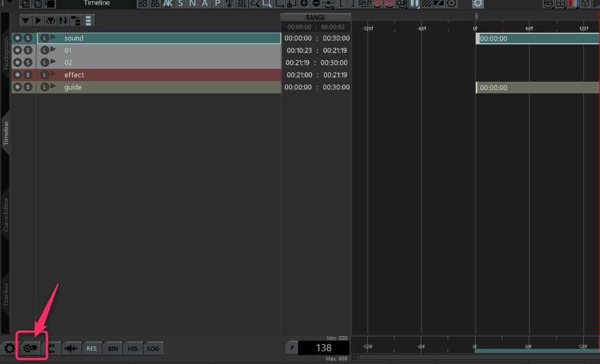Image resolution: width=600 pixels, height=364 pixels.
Task: Select the guide track name
Action: [73, 87]
